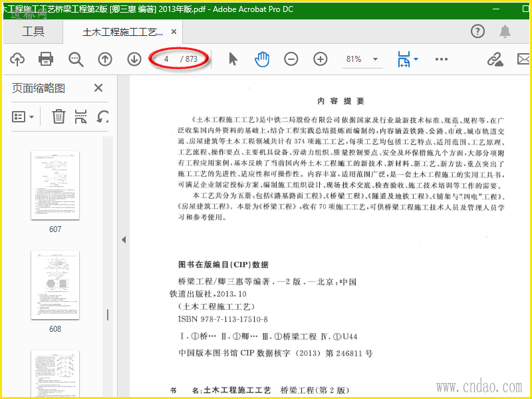Open the thumbnail options menu dropdown

click(x=23, y=117)
